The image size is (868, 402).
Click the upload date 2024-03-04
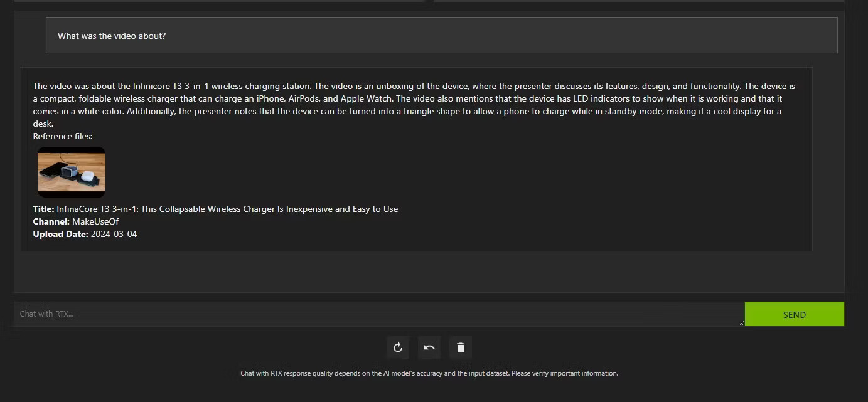point(114,234)
